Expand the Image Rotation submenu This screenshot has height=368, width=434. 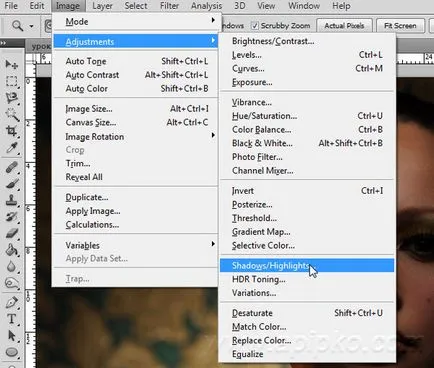click(135, 137)
